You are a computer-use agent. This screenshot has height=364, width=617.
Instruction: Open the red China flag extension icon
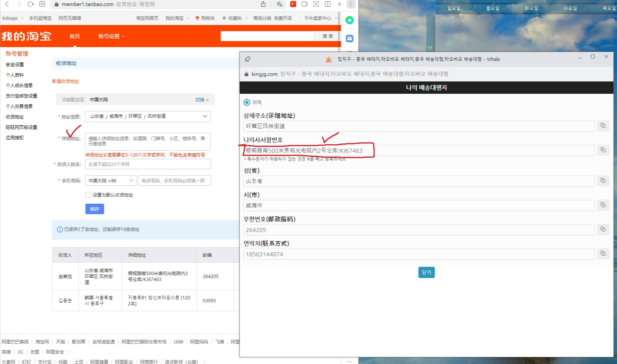click(x=293, y=4)
